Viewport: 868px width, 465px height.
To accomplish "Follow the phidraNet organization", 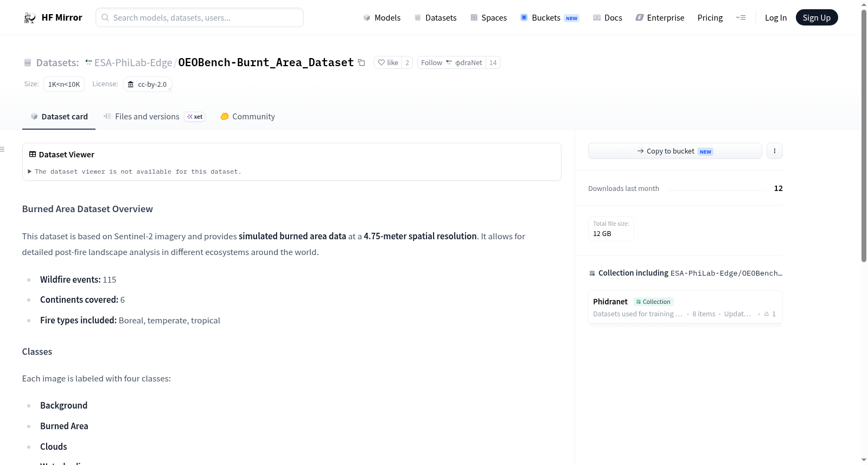I will pyautogui.click(x=451, y=62).
